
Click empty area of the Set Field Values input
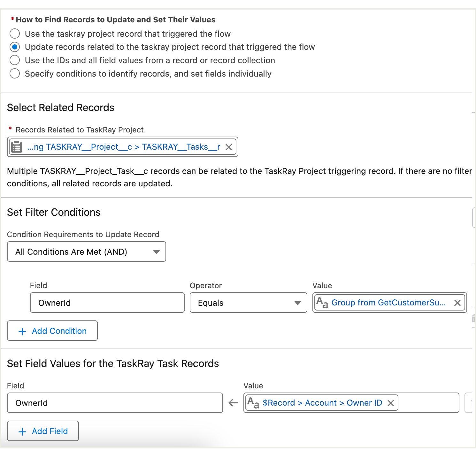(x=428, y=403)
